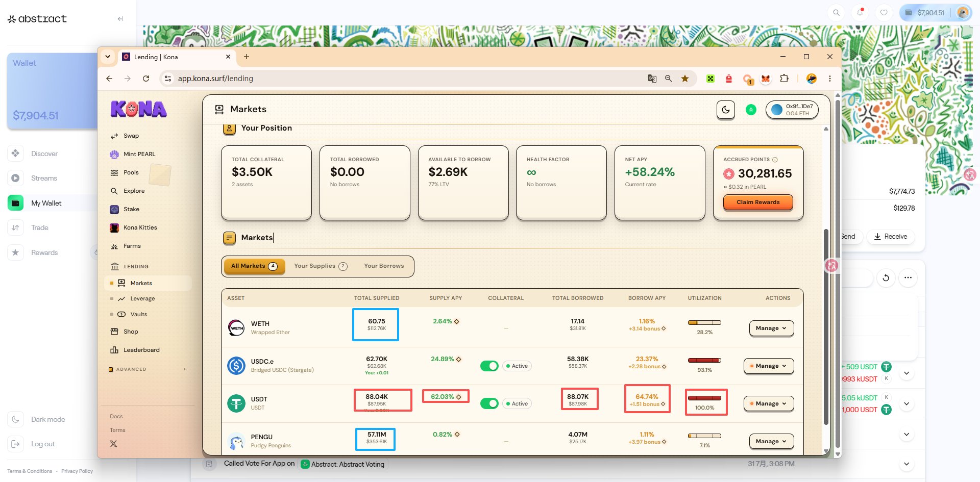Reload the Kona lending page
Viewport: 980px width, 482px height.
146,79
